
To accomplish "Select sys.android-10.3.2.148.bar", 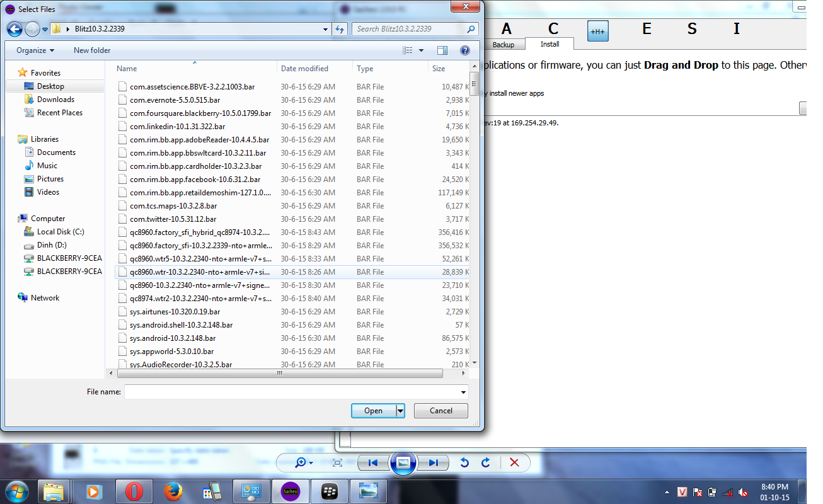I will coord(173,338).
